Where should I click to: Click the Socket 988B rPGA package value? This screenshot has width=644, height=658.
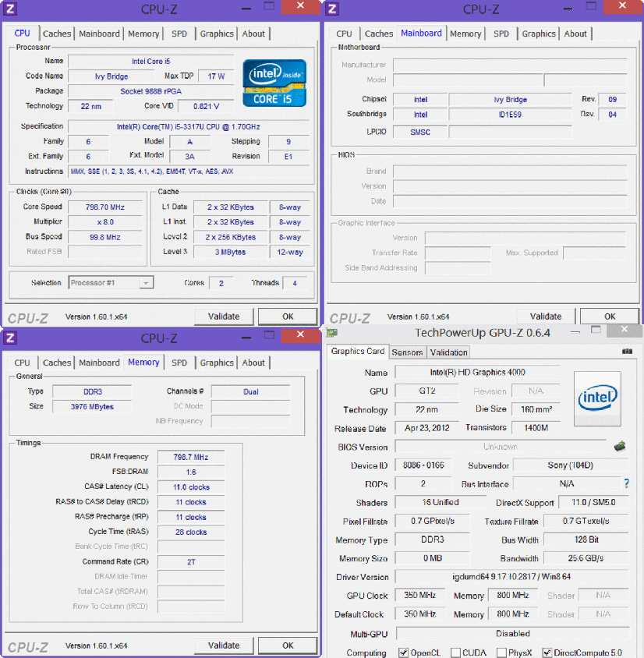point(151,91)
